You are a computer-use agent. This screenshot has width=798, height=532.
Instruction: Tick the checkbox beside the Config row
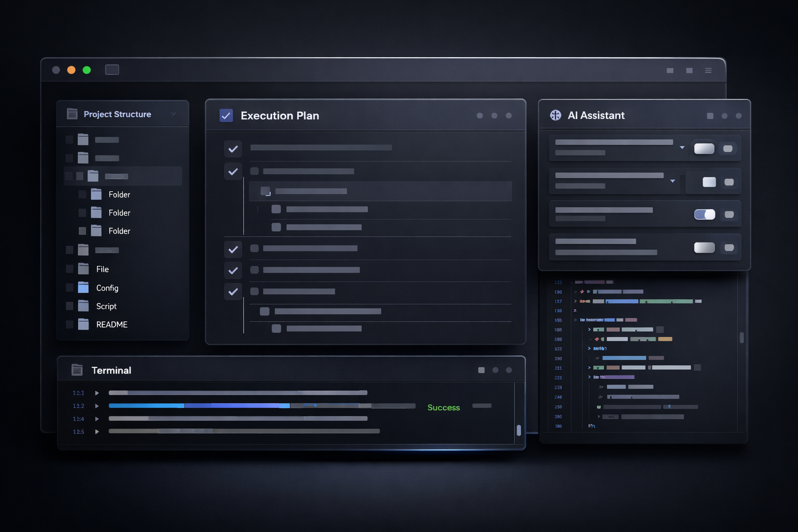[x=70, y=287]
